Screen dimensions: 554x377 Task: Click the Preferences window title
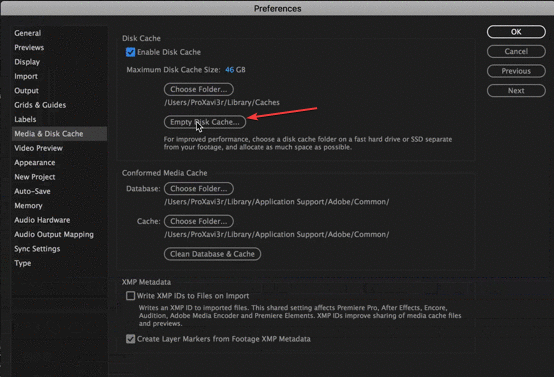[x=278, y=8]
